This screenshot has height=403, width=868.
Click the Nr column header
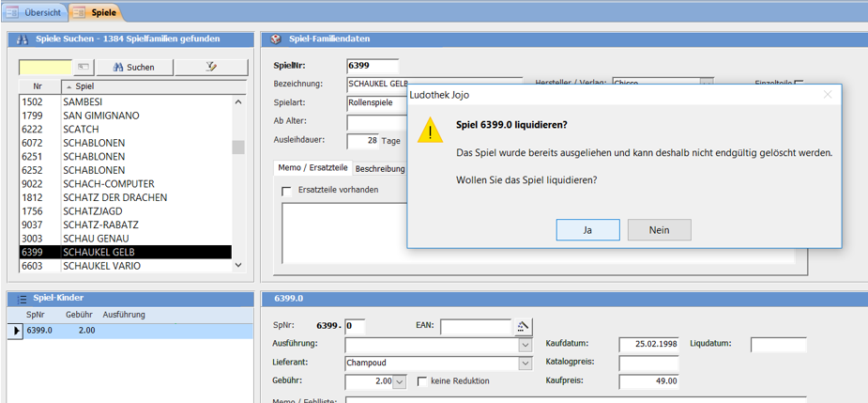(x=39, y=87)
